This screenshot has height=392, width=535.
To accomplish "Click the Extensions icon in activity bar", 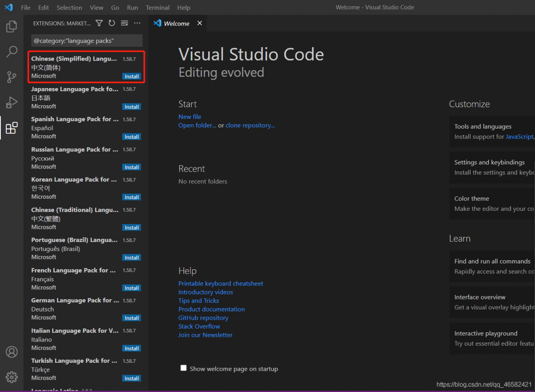I will pos(12,128).
